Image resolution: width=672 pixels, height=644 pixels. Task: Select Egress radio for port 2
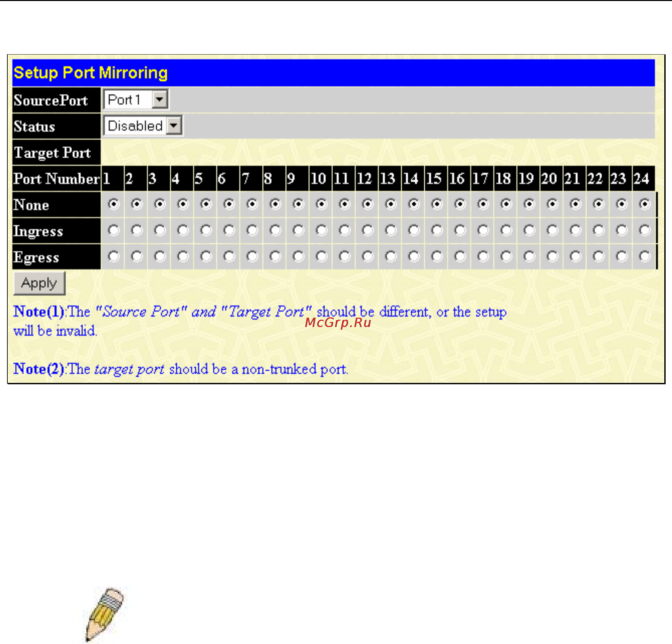click(137, 256)
